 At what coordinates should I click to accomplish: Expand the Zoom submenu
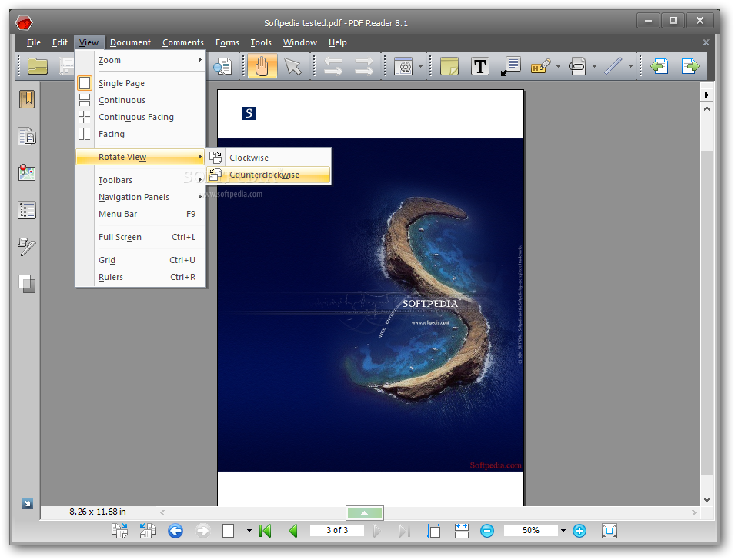pos(141,60)
